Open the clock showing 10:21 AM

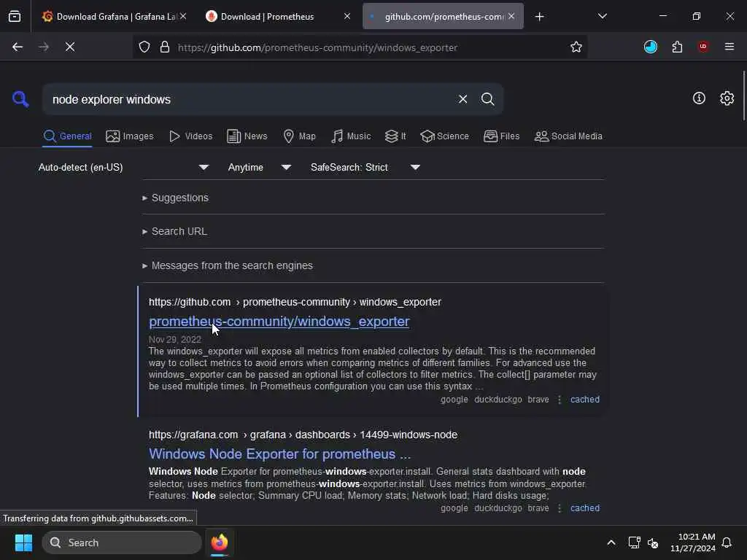pyautogui.click(x=693, y=542)
